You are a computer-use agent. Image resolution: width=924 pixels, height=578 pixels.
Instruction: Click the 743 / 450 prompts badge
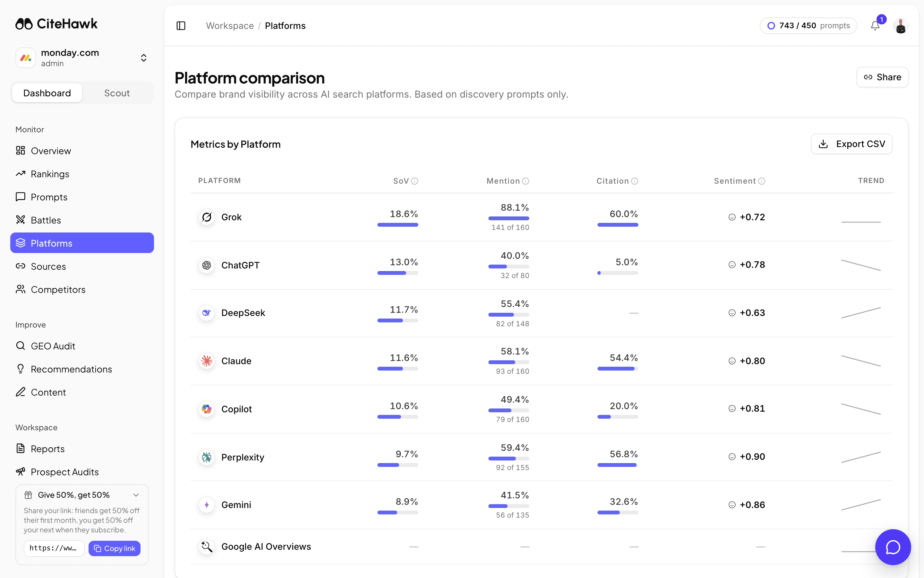808,26
